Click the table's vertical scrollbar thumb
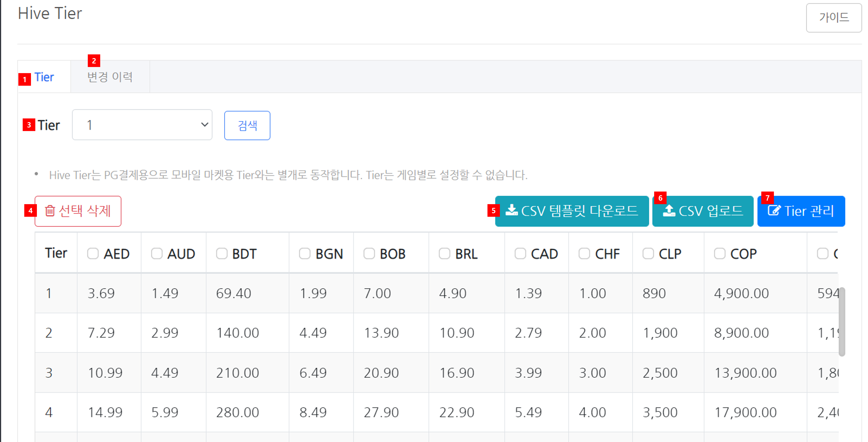This screenshot has height=442, width=868. (x=842, y=321)
